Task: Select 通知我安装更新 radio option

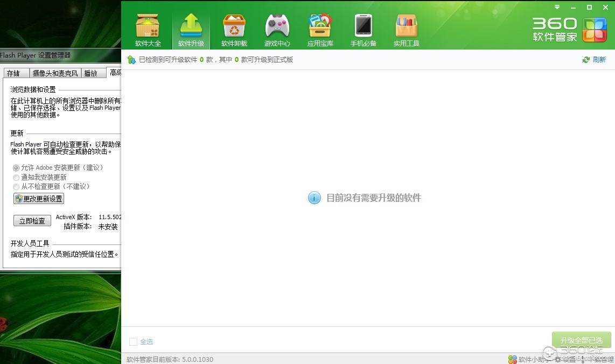Action: click(16, 178)
